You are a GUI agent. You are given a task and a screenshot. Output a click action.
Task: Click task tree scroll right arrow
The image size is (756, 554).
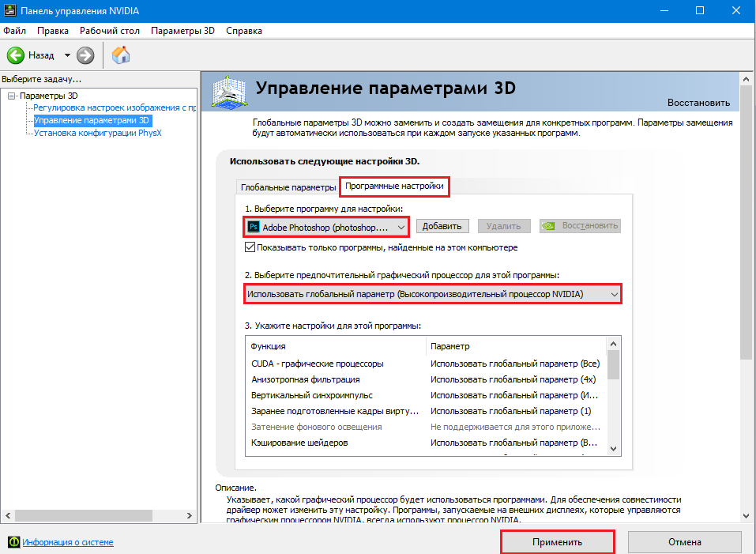click(x=190, y=515)
